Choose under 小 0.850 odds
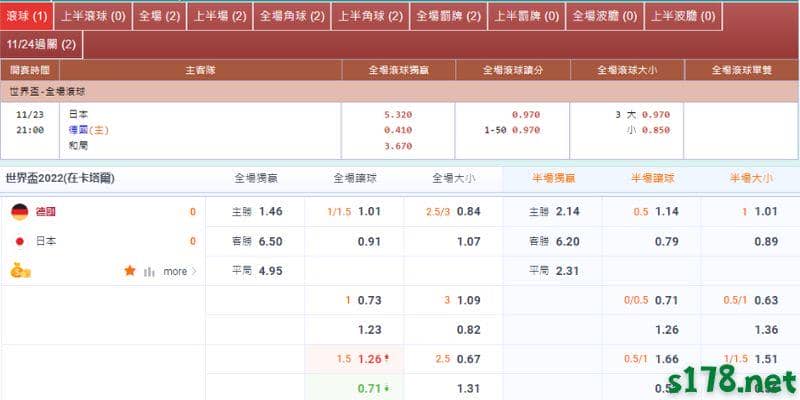This screenshot has width=800, height=400. point(648,130)
